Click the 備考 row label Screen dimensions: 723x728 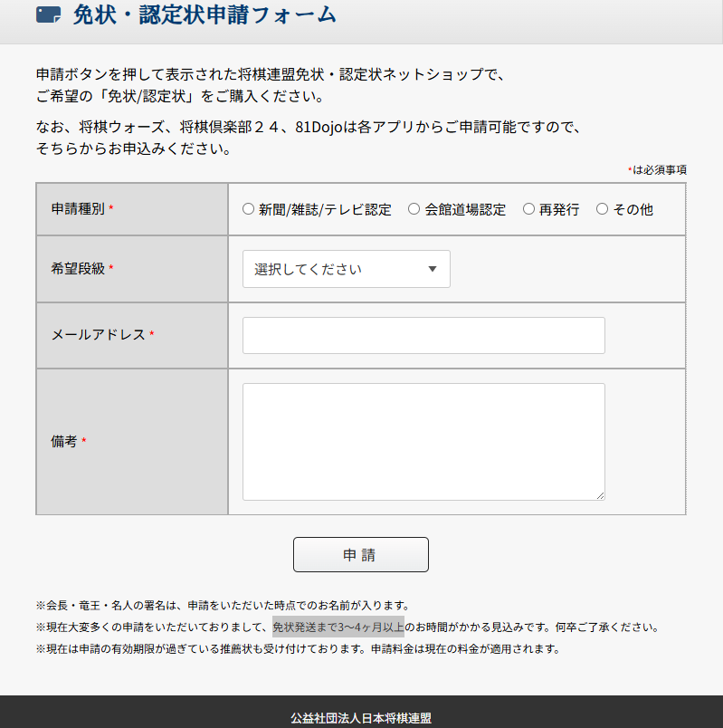click(63, 442)
